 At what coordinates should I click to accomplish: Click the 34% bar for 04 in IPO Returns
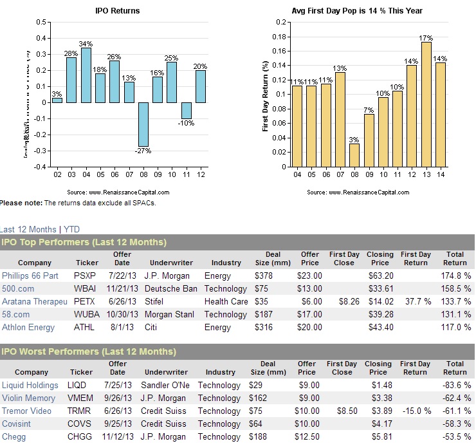[x=86, y=75]
